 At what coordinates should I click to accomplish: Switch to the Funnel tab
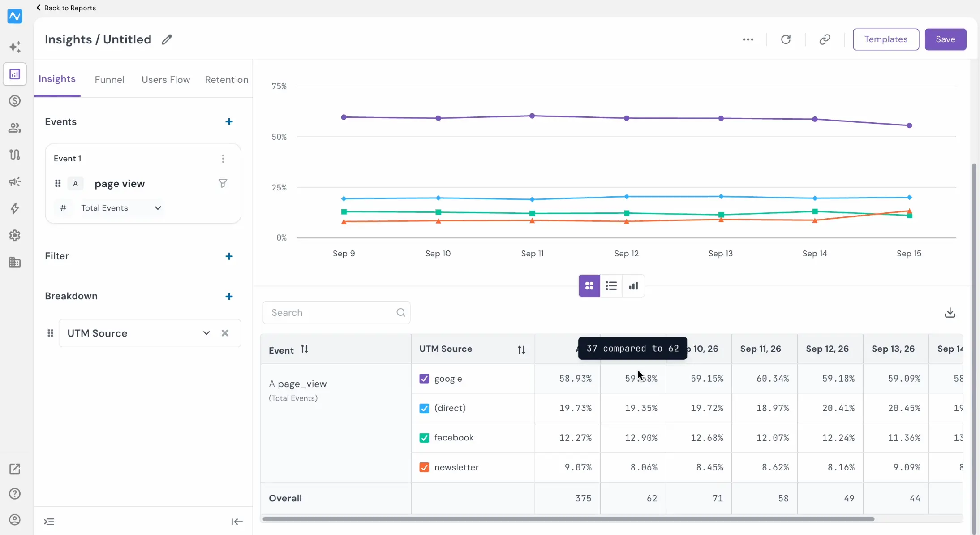click(109, 80)
